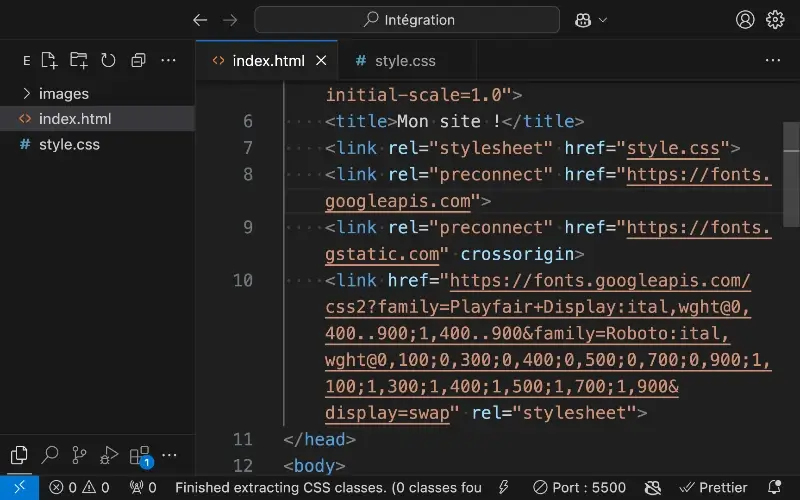This screenshot has height=500, width=800.
Task: Select index.html in the file tree
Action: tap(97, 118)
